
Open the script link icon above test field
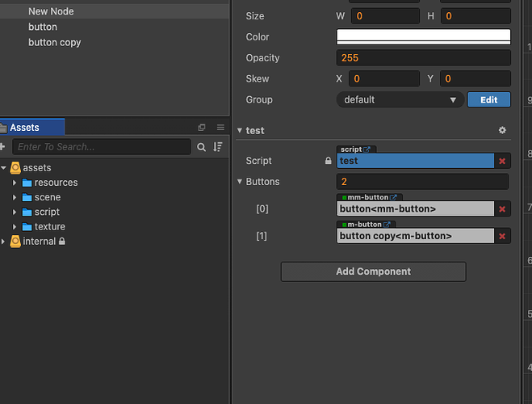pos(367,149)
